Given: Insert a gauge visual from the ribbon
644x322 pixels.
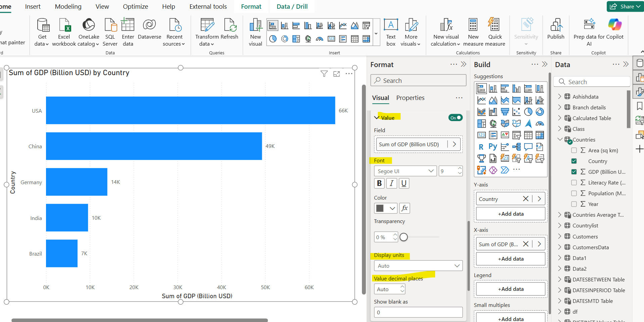Looking at the screenshot, I should coord(319,39).
